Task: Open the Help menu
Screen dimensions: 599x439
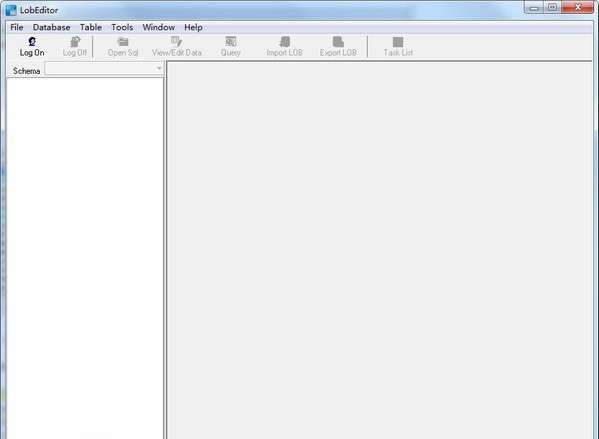Action: [193, 27]
